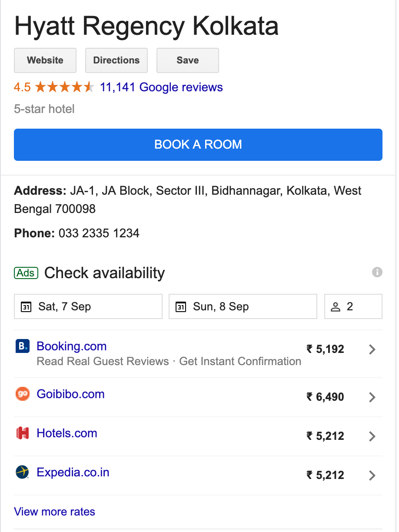Screen dimensions: 399x532
Task: Expand the Goibibo.com rate chevron
Action: click(x=372, y=397)
